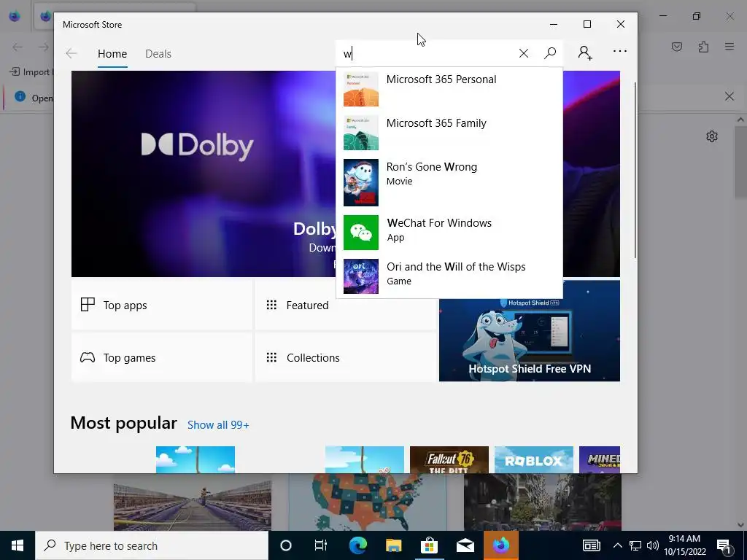Open Mail app from taskbar
This screenshot has width=747, height=560.
coord(465,545)
